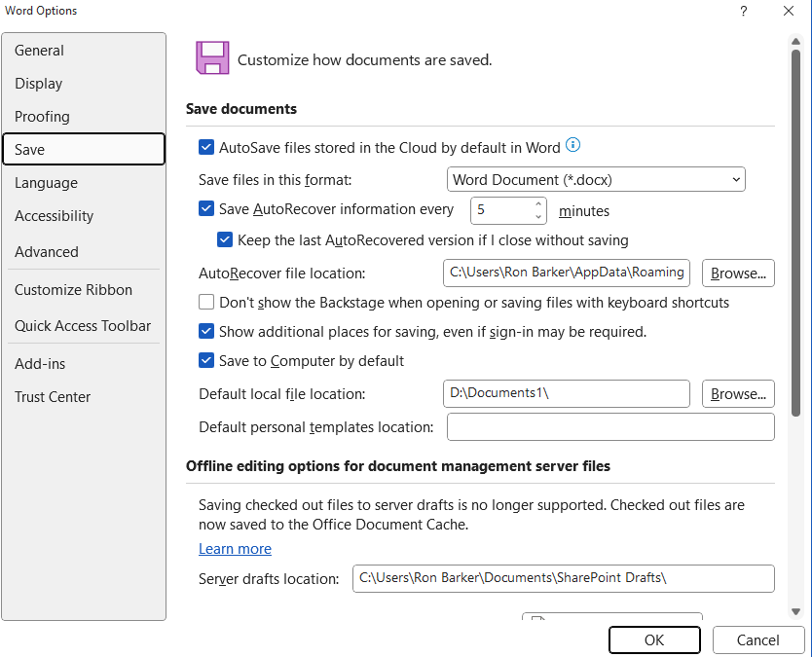
Task: Open the Advanced options category
Action: tap(47, 252)
